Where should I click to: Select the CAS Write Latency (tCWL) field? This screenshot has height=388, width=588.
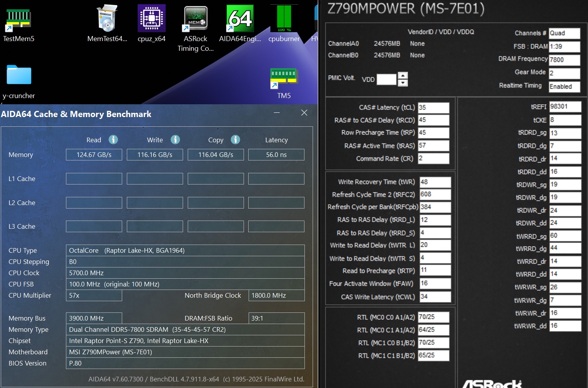pyautogui.click(x=435, y=297)
